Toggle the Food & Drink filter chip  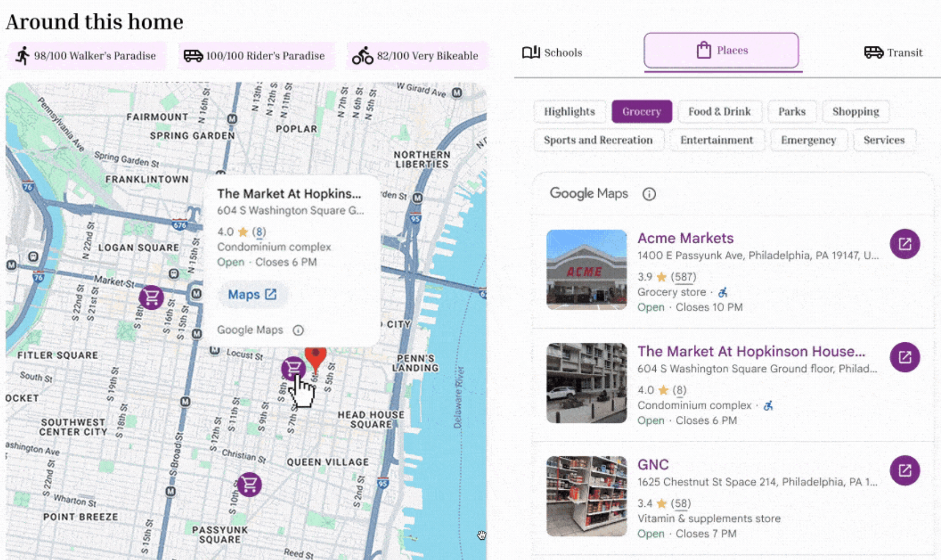(719, 112)
